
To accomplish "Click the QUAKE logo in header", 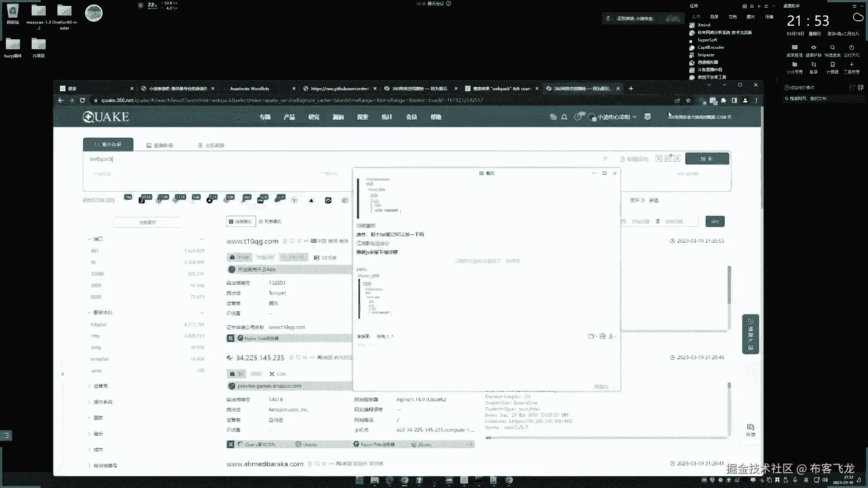I will tap(106, 117).
